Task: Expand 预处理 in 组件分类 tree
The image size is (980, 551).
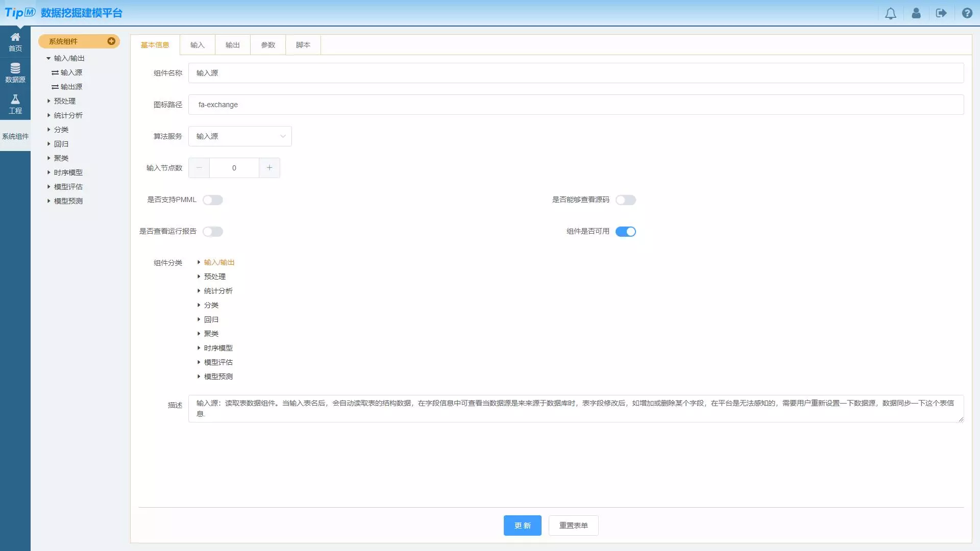Action: click(199, 277)
